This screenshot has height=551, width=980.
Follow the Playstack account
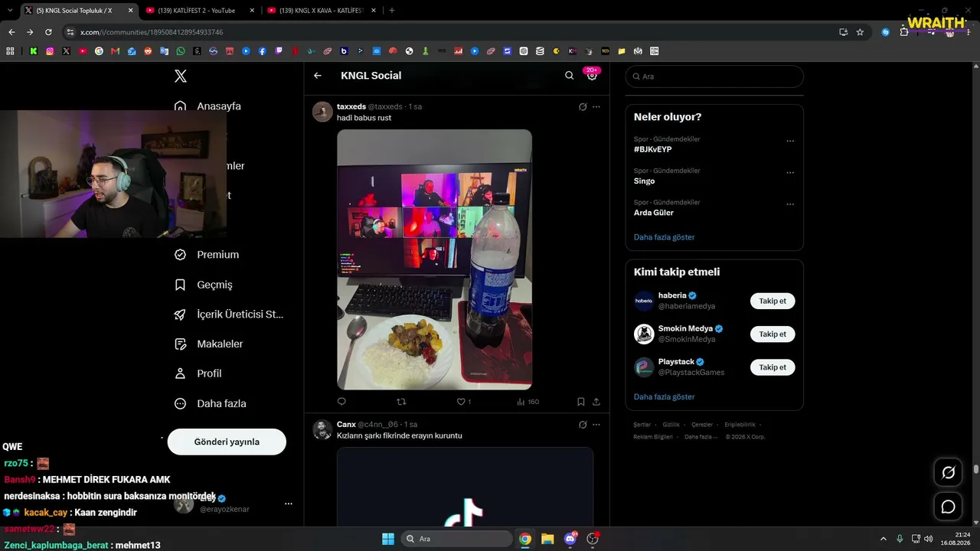773,367
